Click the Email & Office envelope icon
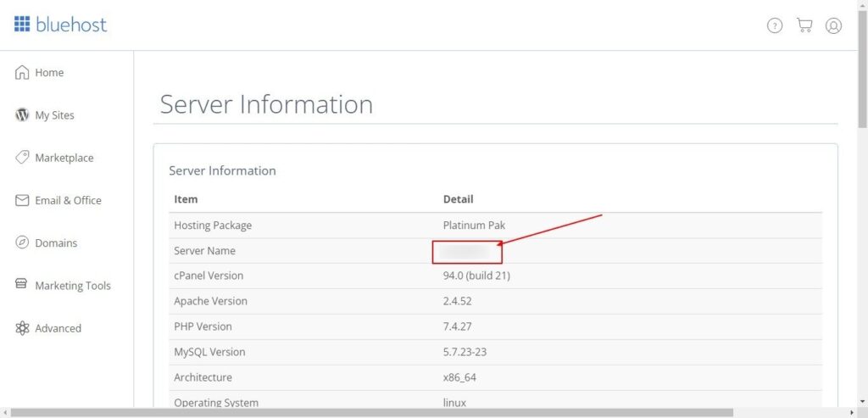 coord(22,201)
